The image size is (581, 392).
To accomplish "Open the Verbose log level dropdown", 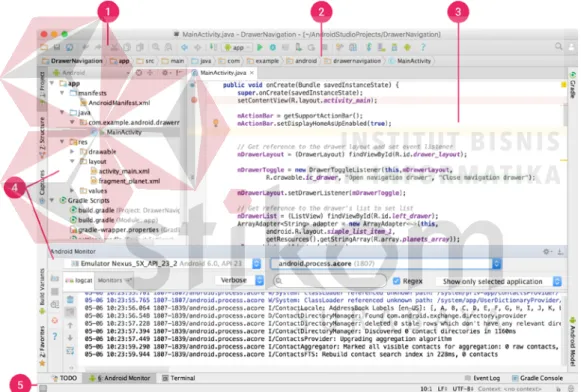I will point(239,280).
